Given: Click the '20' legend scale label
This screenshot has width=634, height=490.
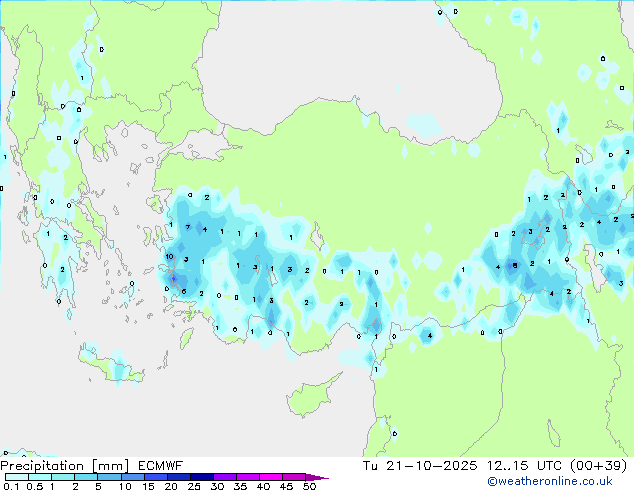Looking at the screenshot, I should pos(171,486).
